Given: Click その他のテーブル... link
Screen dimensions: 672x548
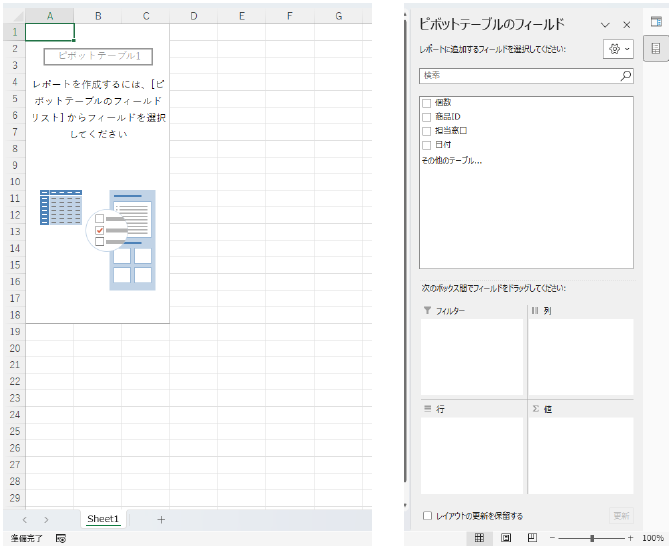Looking at the screenshot, I should coord(452,159).
